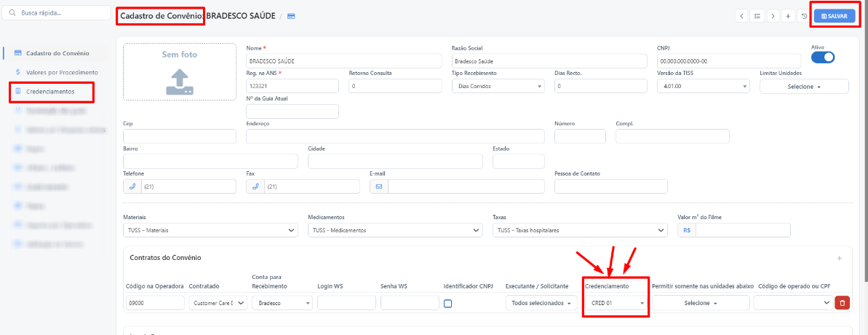Toggle the Ativo switch
Screen dimensions: 868x335
click(823, 57)
